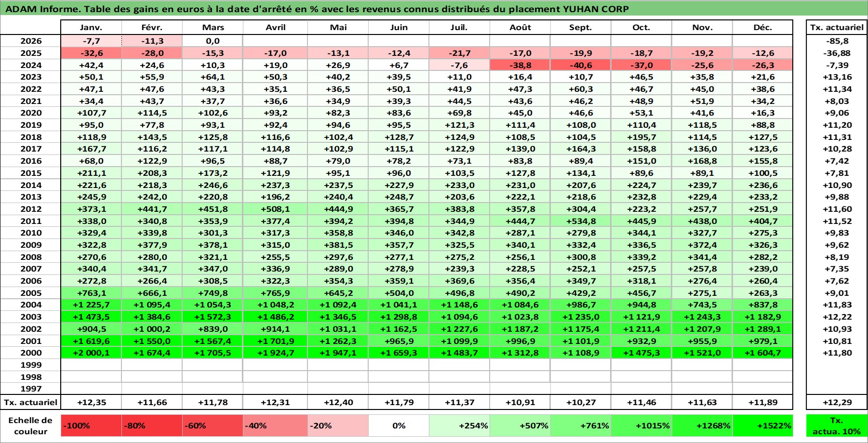Select the -20% pale pink legend swatch
The width and height of the screenshot is (868, 443).
coord(338,426)
